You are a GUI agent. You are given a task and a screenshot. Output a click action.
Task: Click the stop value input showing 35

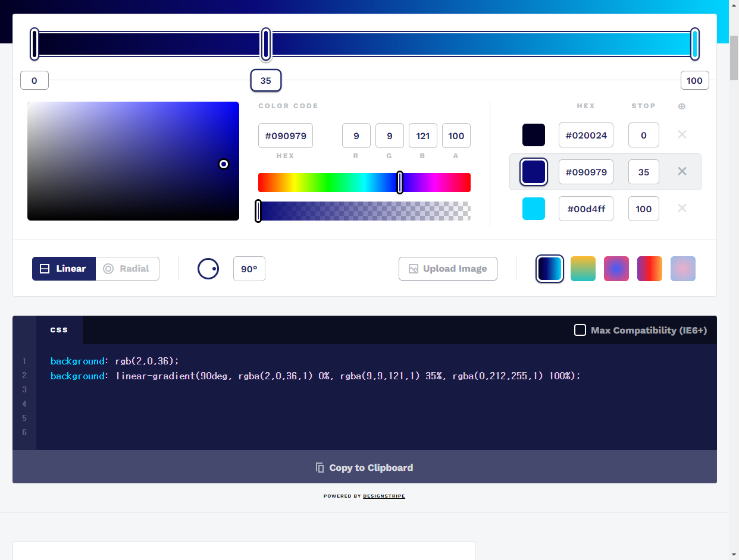643,172
